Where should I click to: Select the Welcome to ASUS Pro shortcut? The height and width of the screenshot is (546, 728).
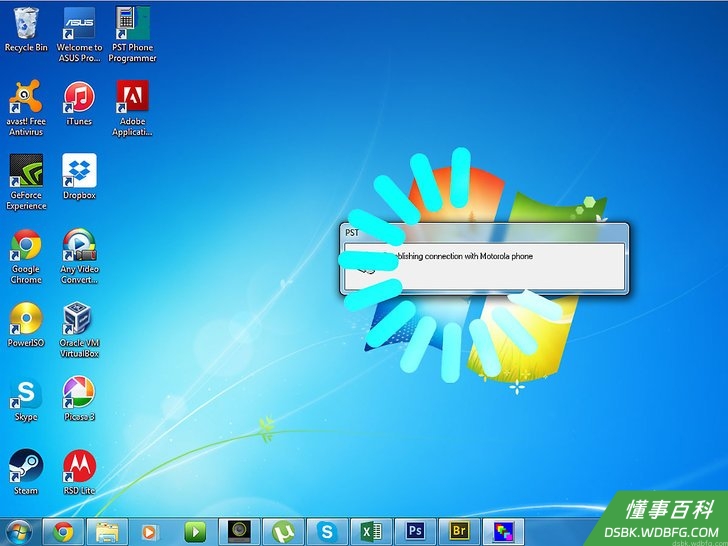[x=79, y=34]
